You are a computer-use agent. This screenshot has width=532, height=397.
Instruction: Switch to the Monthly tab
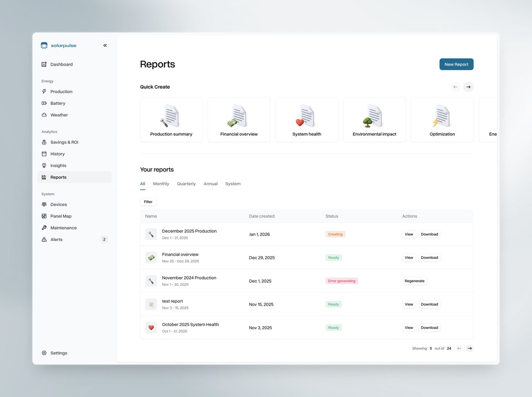pos(161,184)
